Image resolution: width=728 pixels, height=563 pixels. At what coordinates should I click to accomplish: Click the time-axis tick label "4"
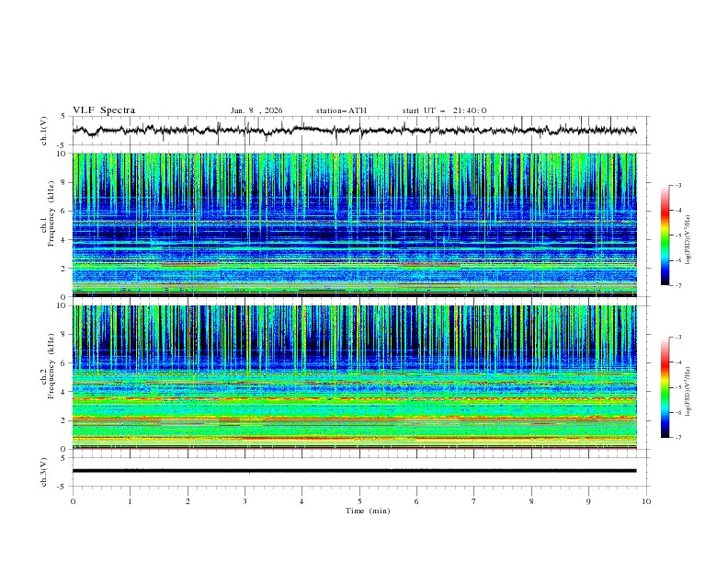tap(302, 501)
